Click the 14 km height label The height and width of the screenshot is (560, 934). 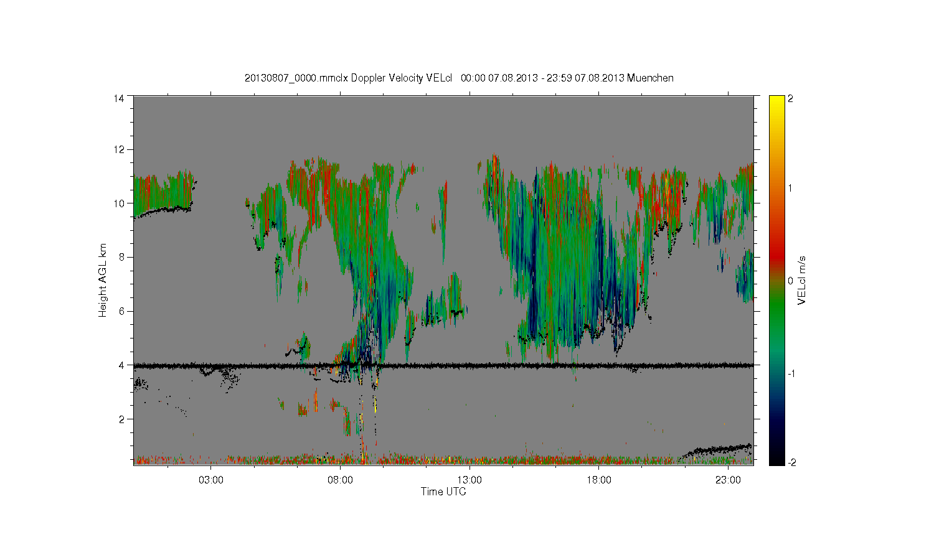click(118, 98)
